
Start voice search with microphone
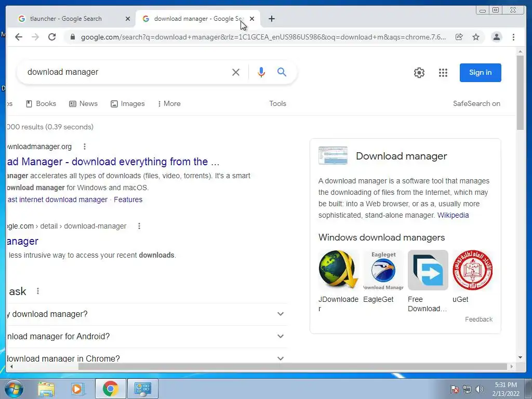pos(261,72)
